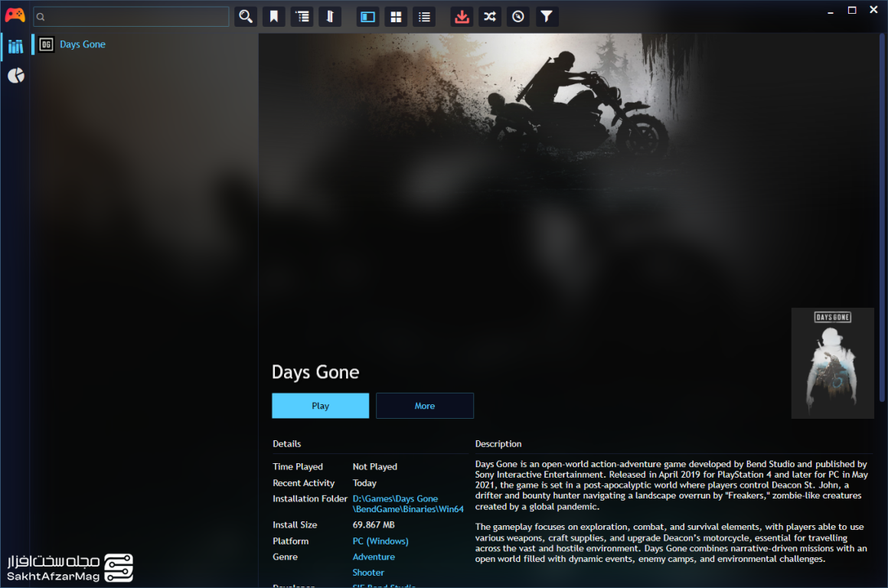Click the Days Gone cover art thumbnail
Screen dimensions: 888x588
click(833, 363)
